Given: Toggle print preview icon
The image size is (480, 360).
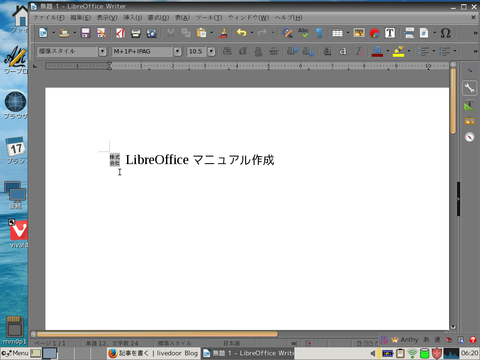Looking at the screenshot, I should pos(152,33).
